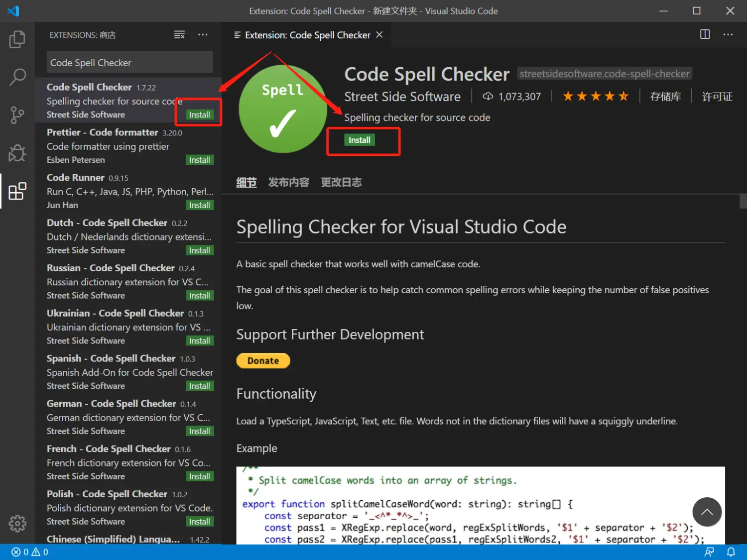Select German - Code Spell Checker item
747x560 pixels.
128,417
